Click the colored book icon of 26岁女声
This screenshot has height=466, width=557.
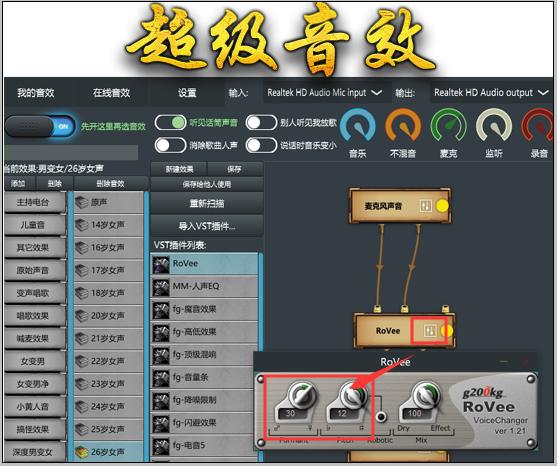82,452
